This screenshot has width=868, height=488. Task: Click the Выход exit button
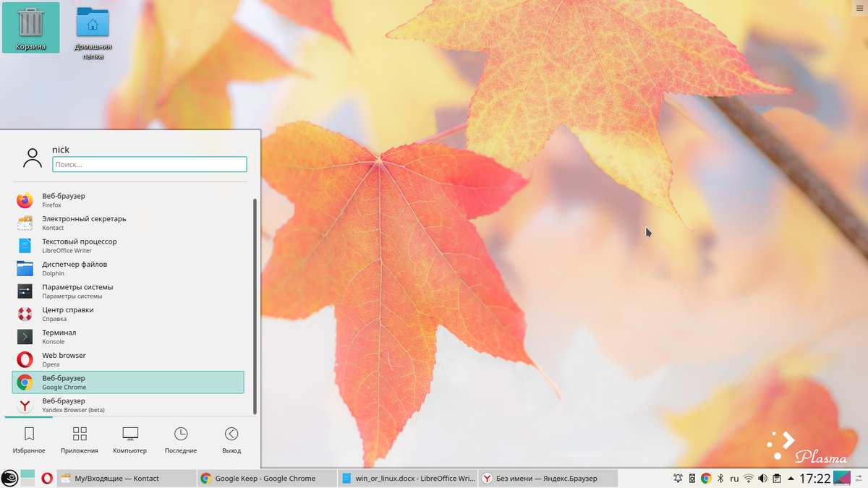(x=231, y=440)
